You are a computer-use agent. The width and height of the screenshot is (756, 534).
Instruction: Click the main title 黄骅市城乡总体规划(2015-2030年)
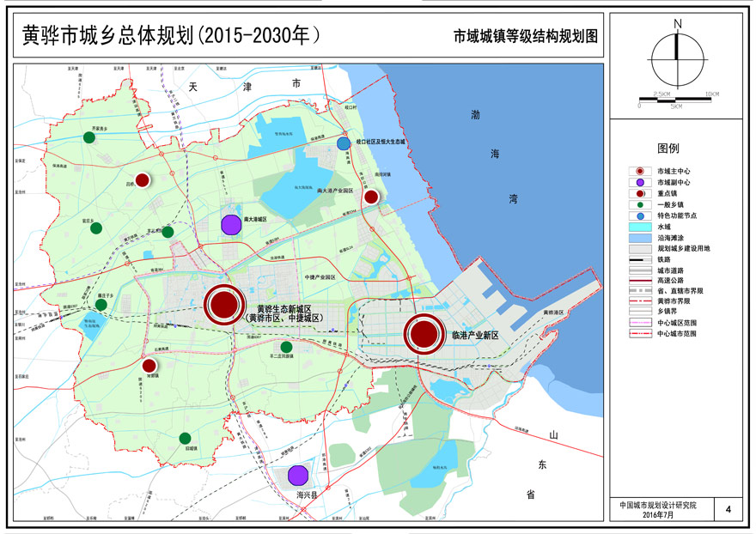pos(171,36)
